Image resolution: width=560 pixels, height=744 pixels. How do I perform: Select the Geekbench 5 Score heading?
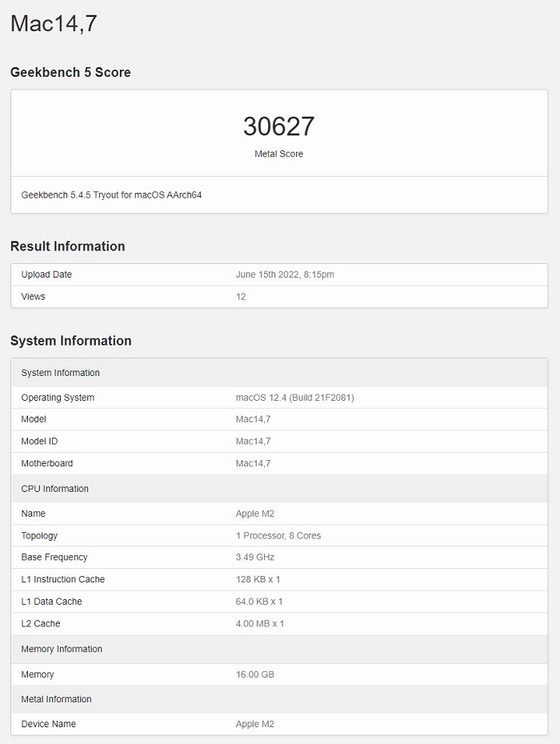click(70, 72)
